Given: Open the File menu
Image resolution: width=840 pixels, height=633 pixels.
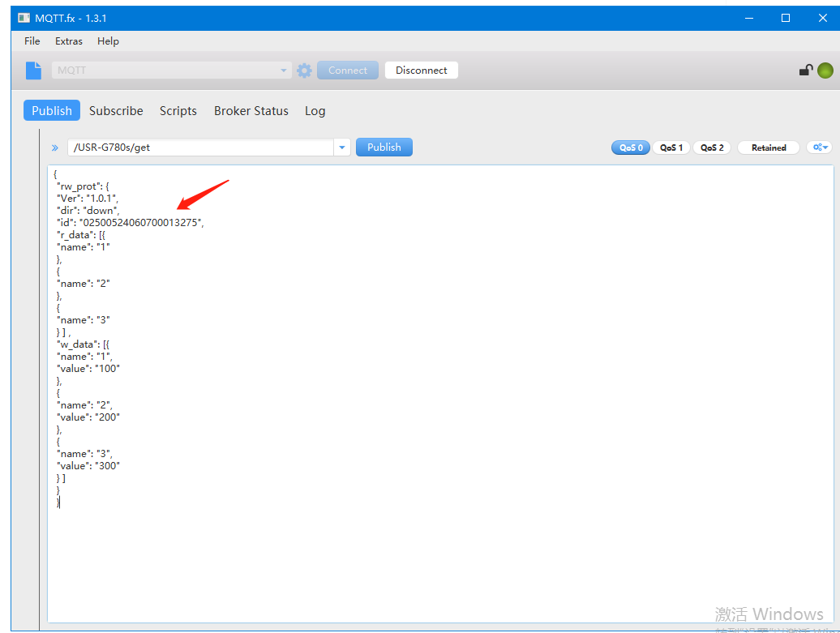Looking at the screenshot, I should (x=32, y=41).
